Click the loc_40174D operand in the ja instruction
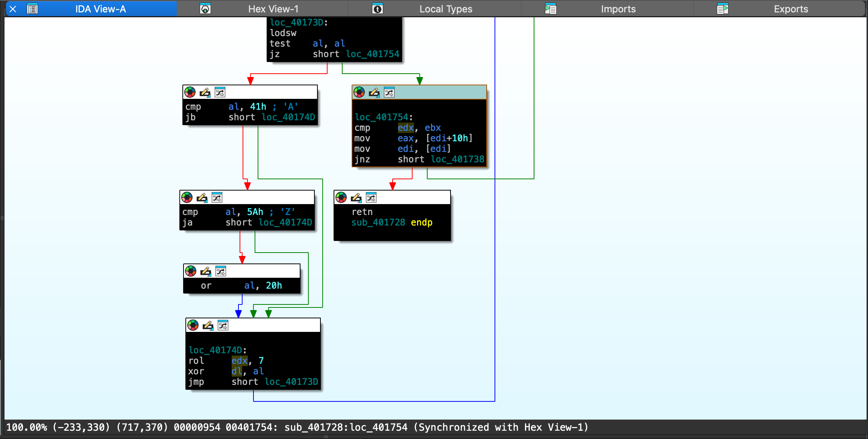The width and height of the screenshot is (868, 439). click(x=285, y=223)
